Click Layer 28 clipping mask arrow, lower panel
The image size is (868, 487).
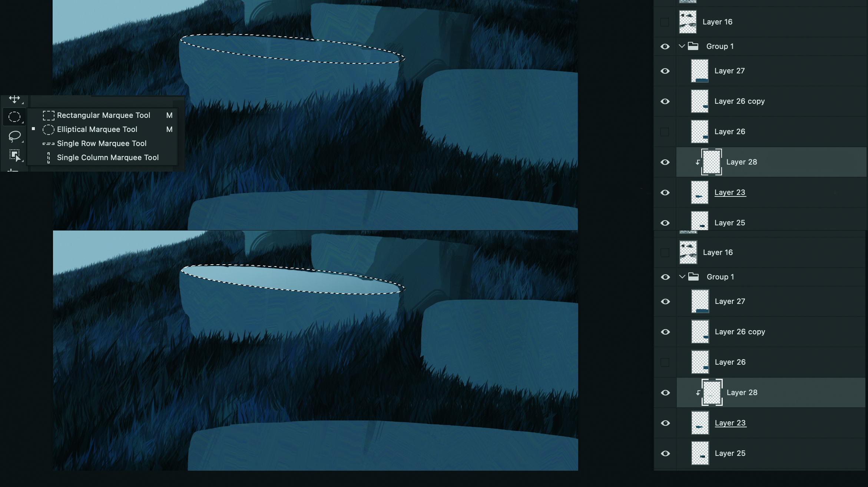click(698, 392)
